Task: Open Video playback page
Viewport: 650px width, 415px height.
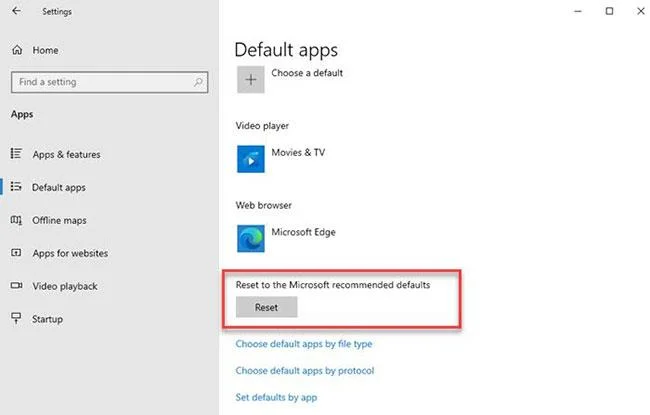Action: (x=65, y=286)
